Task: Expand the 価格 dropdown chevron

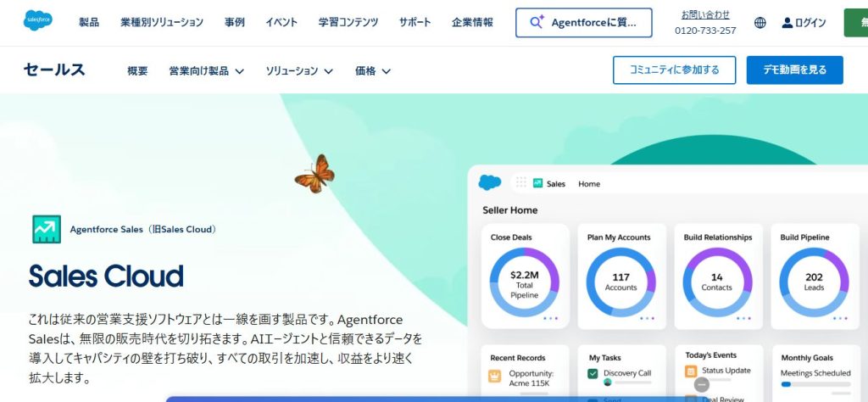Action: click(x=387, y=71)
